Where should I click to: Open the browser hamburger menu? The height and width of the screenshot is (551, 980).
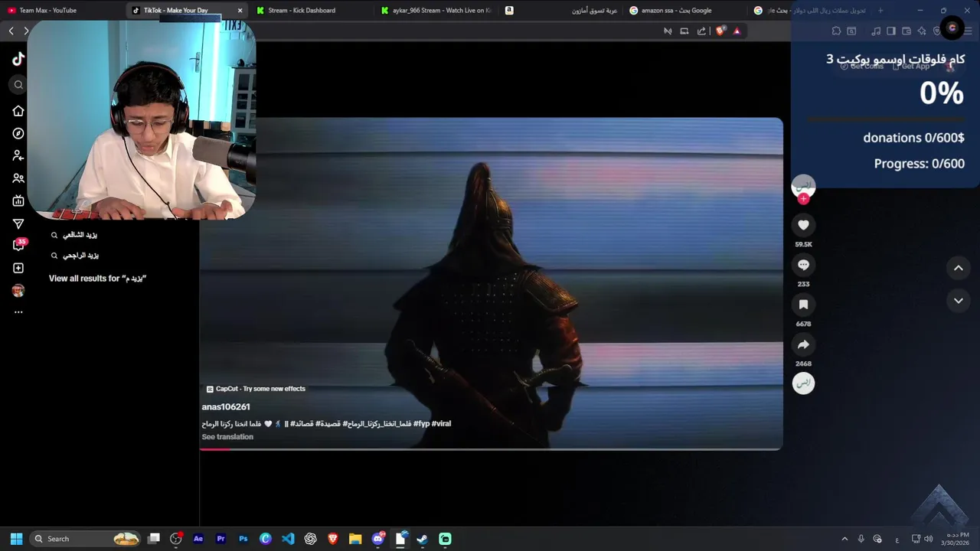point(968,31)
